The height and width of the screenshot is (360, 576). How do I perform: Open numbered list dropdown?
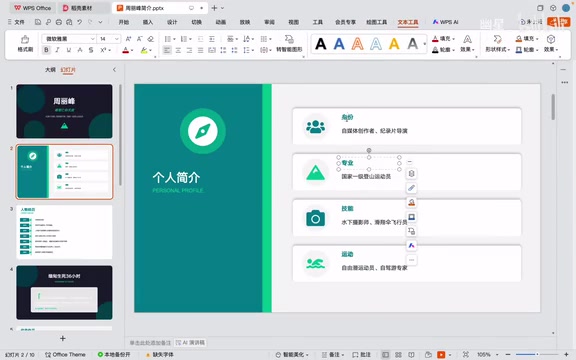190,39
